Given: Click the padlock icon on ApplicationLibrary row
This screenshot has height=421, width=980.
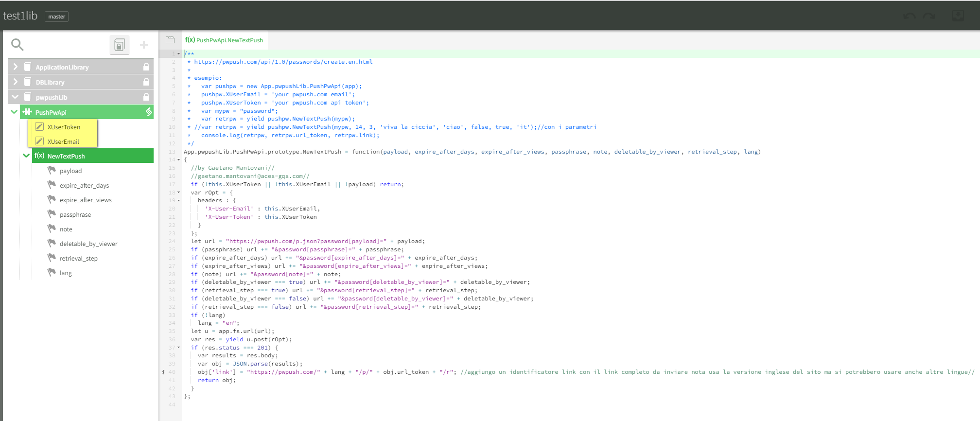Looking at the screenshot, I should click(x=146, y=67).
